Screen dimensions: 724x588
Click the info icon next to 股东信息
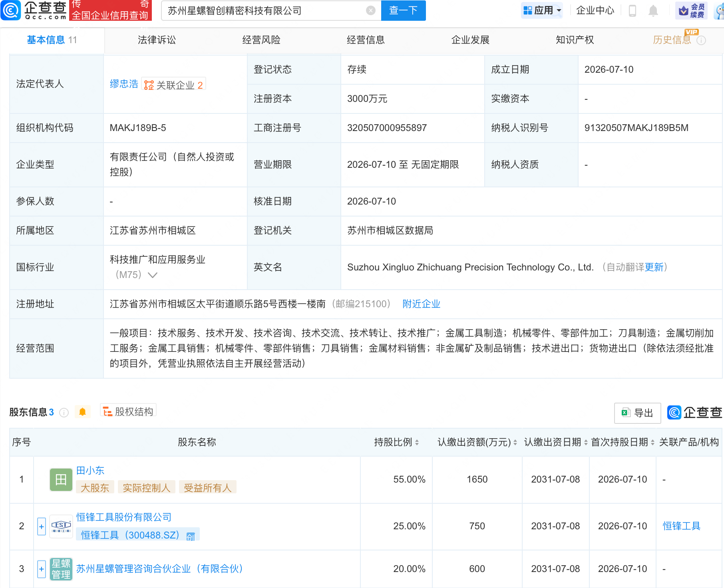point(64,412)
